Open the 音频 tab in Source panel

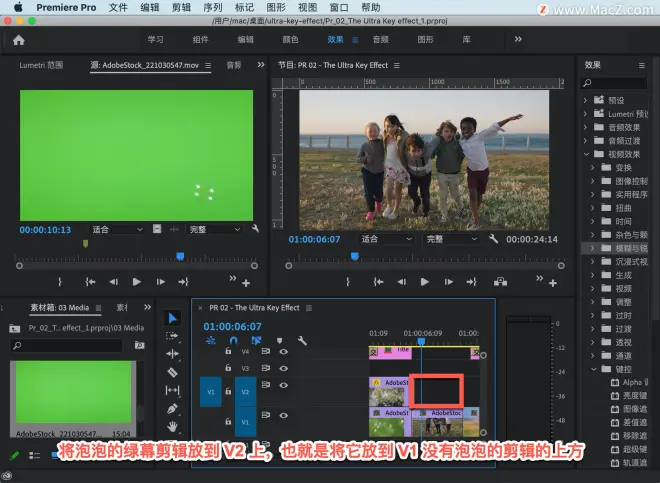click(234, 65)
